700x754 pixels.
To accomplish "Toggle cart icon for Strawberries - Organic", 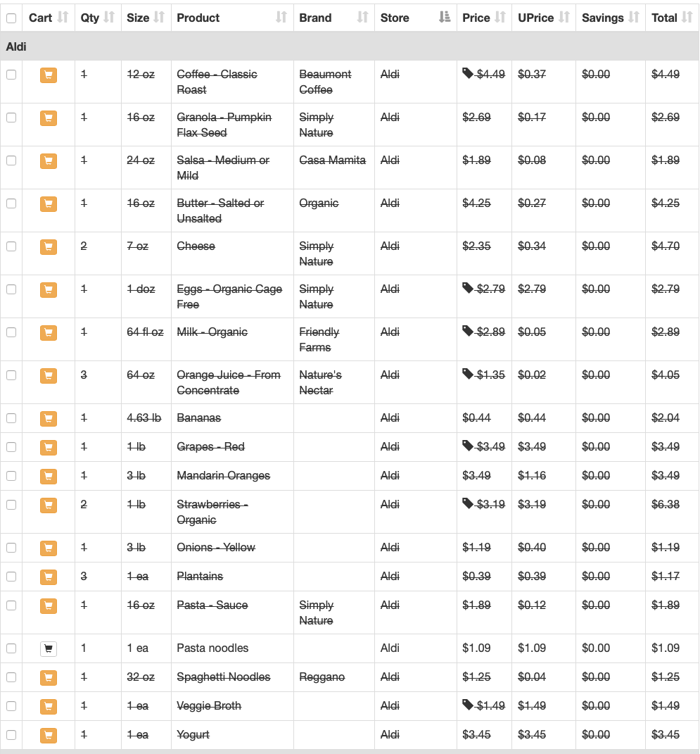I will point(49,505).
